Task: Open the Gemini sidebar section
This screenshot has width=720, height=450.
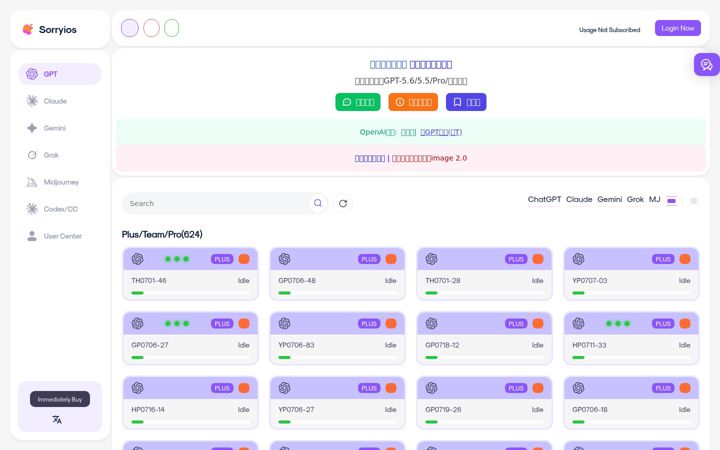Action: point(60,128)
